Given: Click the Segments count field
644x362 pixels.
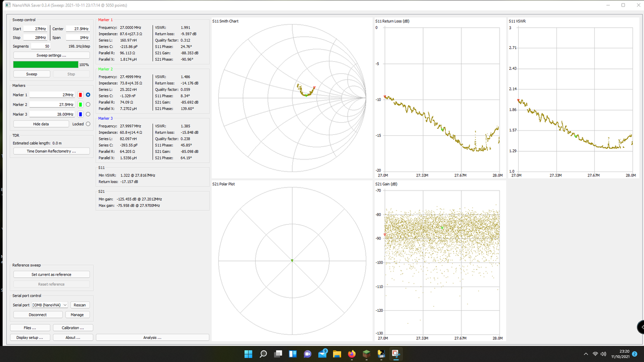Looking at the screenshot, I should [x=41, y=46].
